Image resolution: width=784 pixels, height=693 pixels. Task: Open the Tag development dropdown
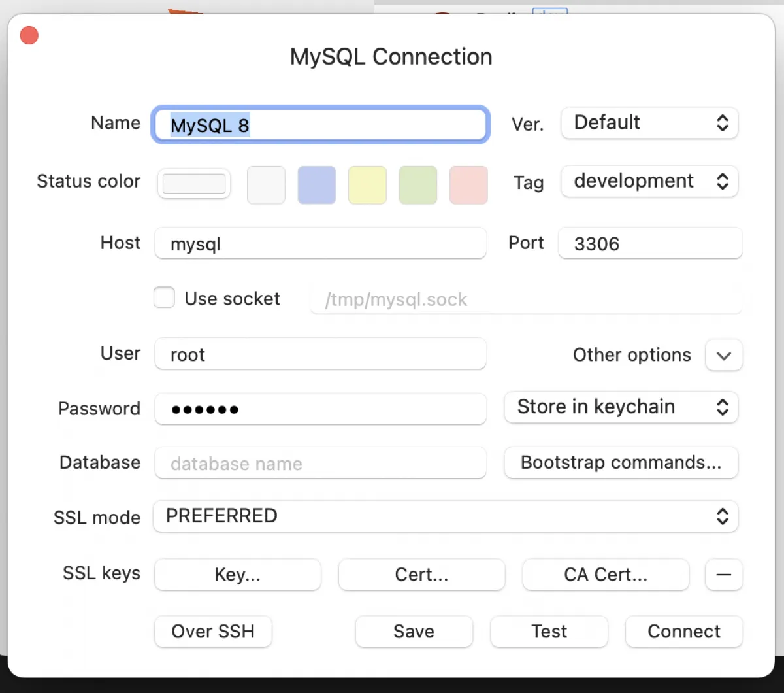[649, 181]
